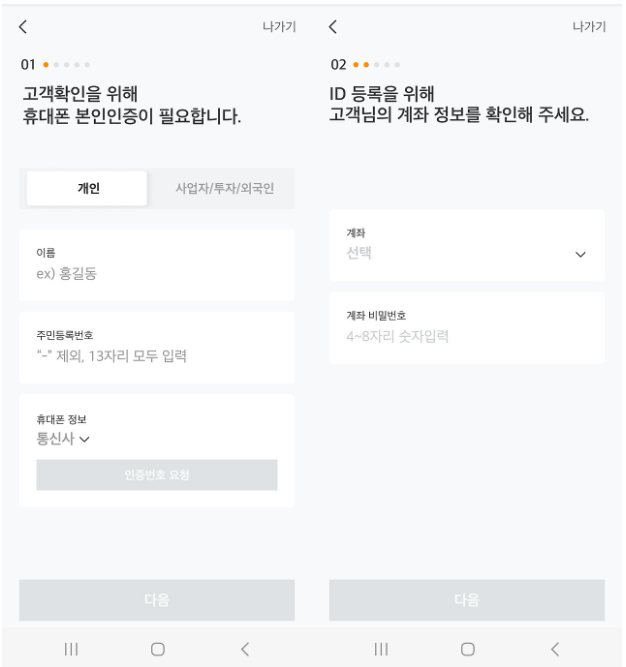Click 다음 on the phone verification screen
Screen dimensions: 626x667
pos(157,600)
